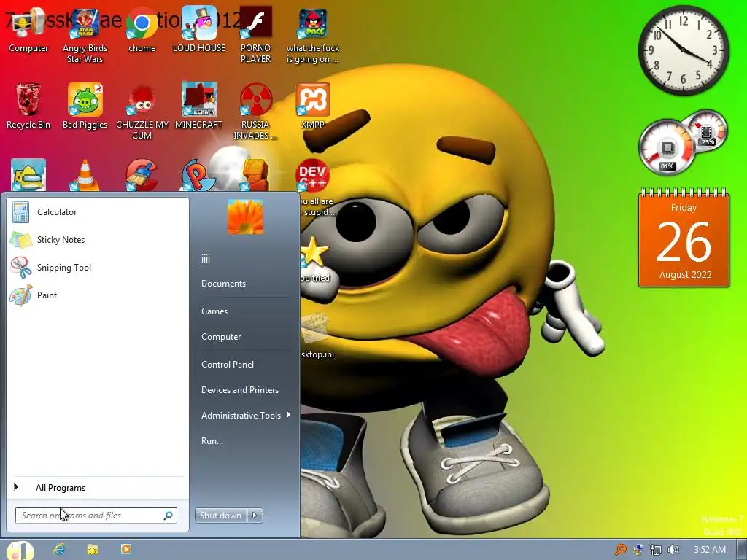Open the Run... dialog entry
The image size is (747, 560).
click(212, 441)
